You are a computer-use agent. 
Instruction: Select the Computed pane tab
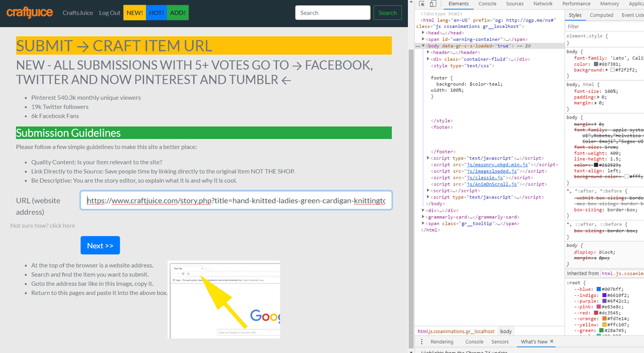coord(601,15)
